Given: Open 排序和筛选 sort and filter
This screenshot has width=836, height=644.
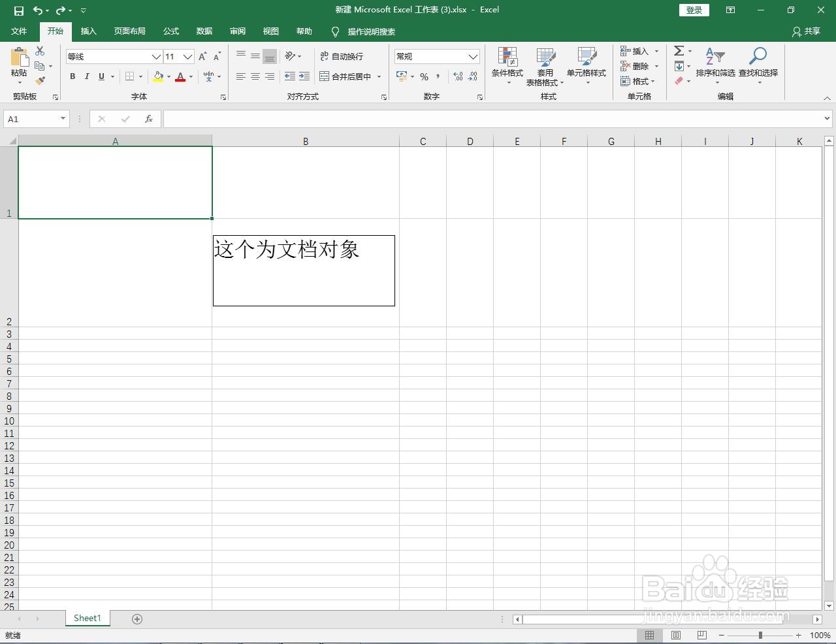Looking at the screenshot, I should (715, 66).
